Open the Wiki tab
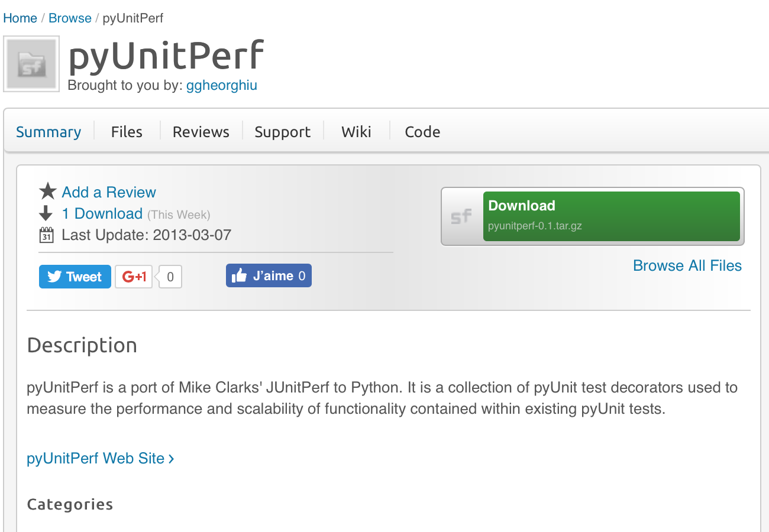This screenshot has width=769, height=532. click(x=356, y=132)
